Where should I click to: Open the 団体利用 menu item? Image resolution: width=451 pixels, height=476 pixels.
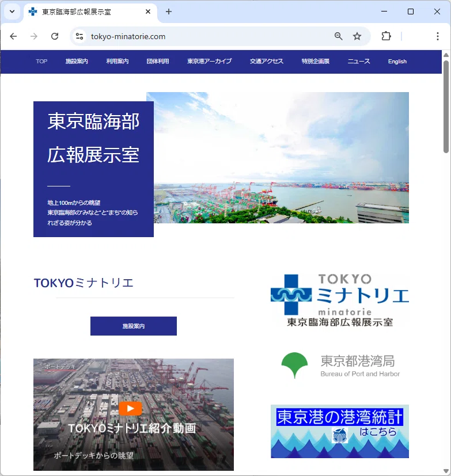coord(158,62)
